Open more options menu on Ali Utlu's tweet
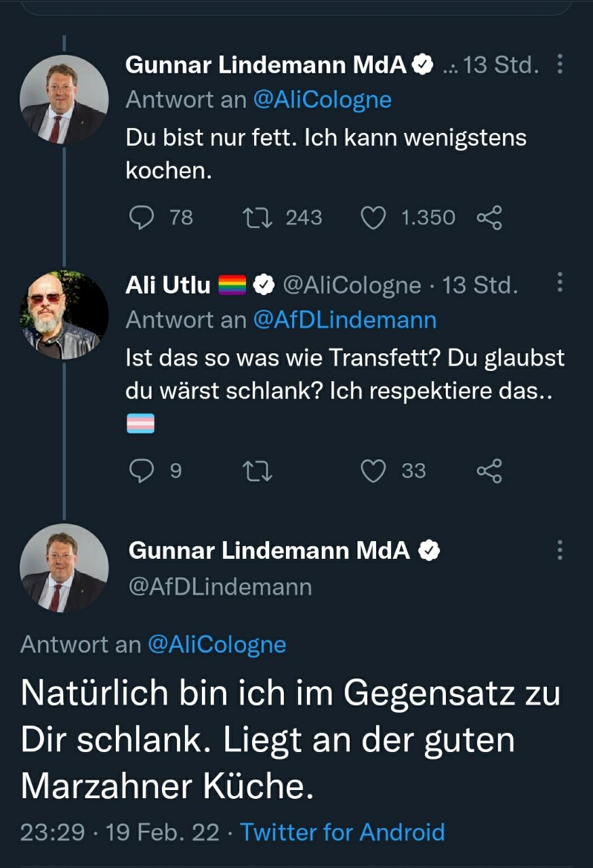Screen dimensions: 593x868 560,282
